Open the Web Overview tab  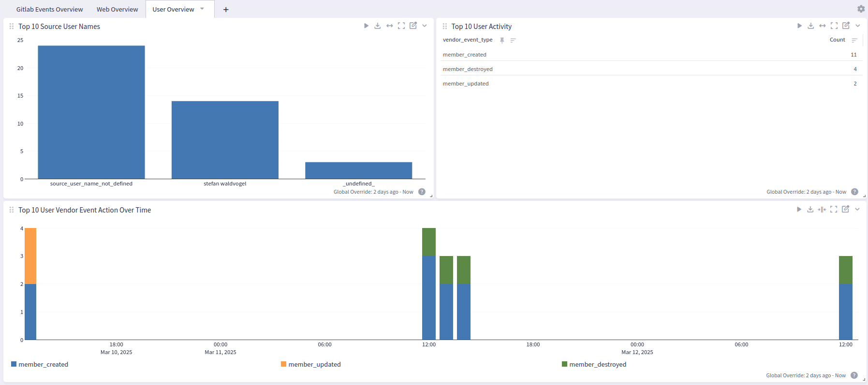[x=117, y=9]
